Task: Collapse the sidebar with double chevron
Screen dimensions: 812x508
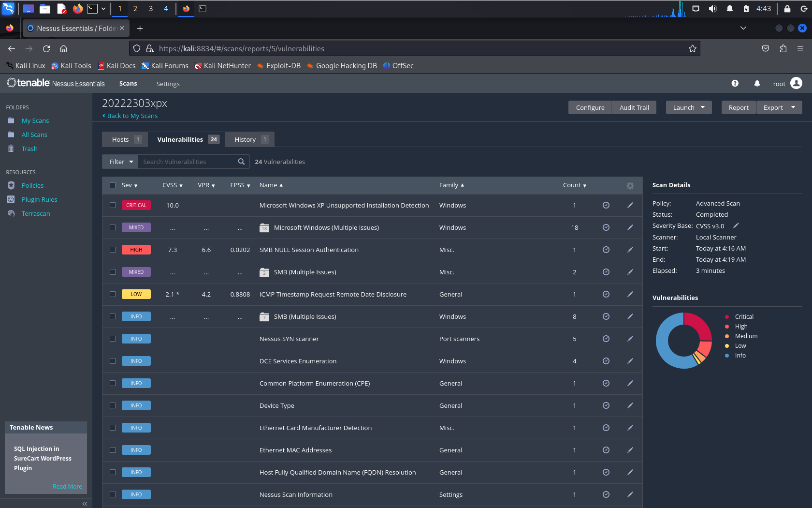Action: pos(85,504)
